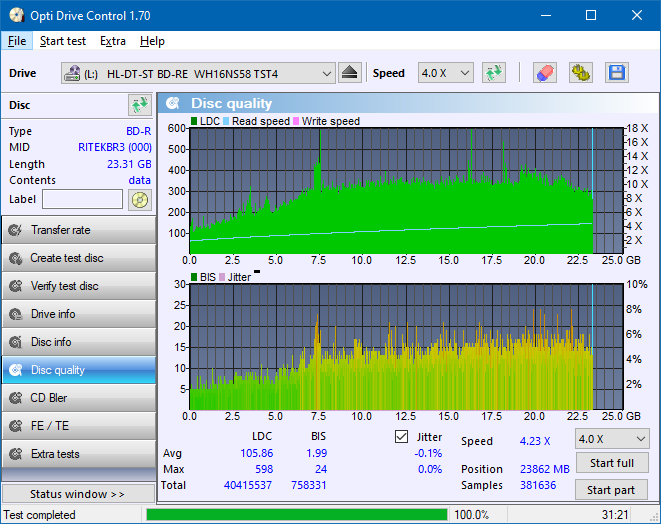The image size is (661, 524).
Task: Click the Disc quality sidebar icon
Action: pos(16,370)
